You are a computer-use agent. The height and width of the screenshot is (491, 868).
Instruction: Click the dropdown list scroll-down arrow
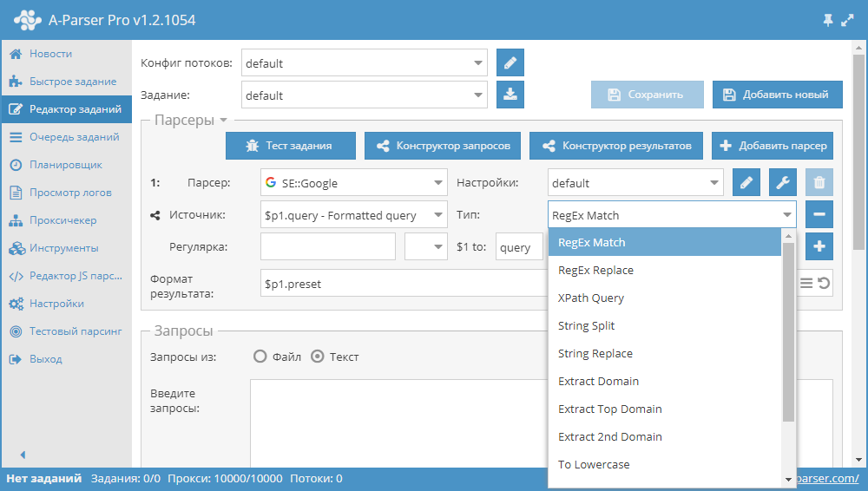pyautogui.click(x=788, y=480)
